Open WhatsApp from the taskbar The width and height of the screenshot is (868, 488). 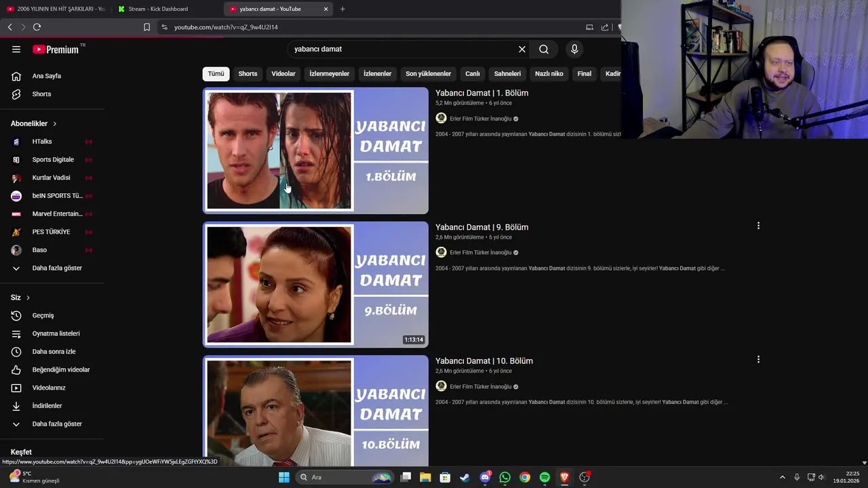[x=505, y=477]
